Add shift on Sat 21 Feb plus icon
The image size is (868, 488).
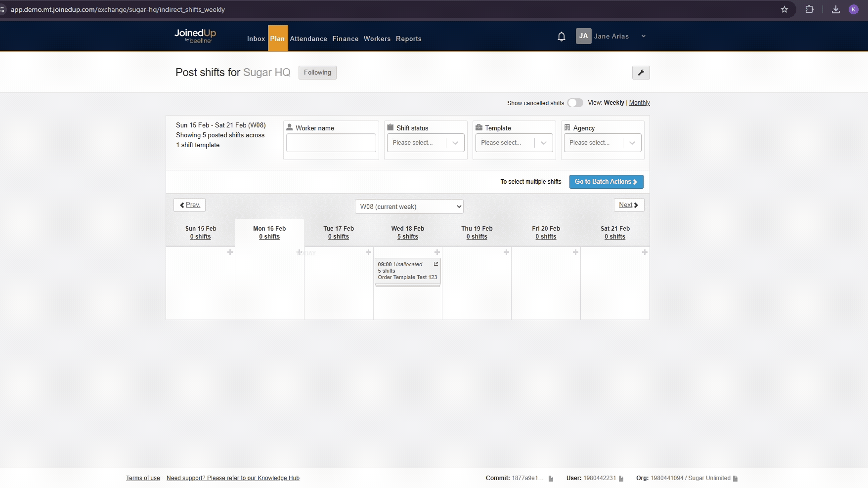(644, 252)
